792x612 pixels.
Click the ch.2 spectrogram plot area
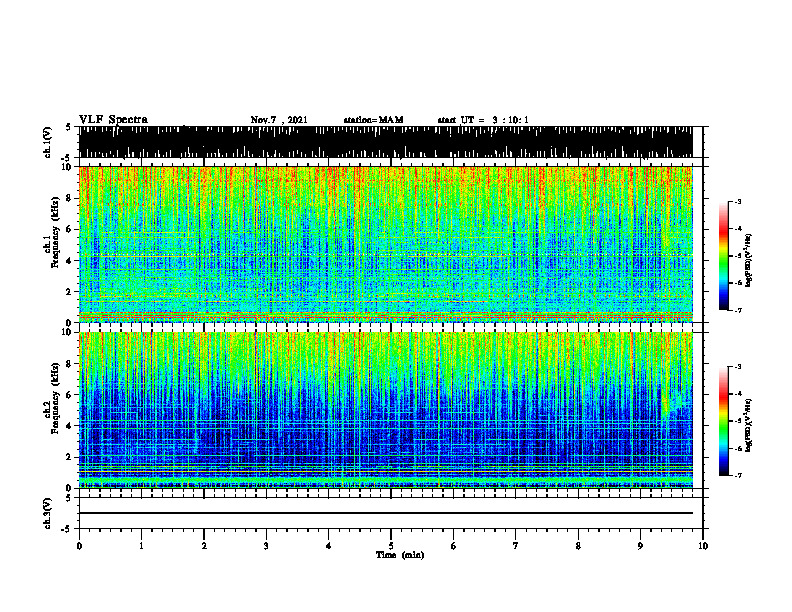click(x=385, y=410)
